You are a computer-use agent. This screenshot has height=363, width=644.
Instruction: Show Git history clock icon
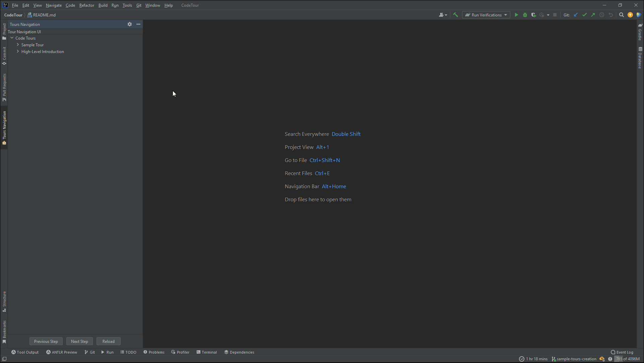click(x=602, y=15)
